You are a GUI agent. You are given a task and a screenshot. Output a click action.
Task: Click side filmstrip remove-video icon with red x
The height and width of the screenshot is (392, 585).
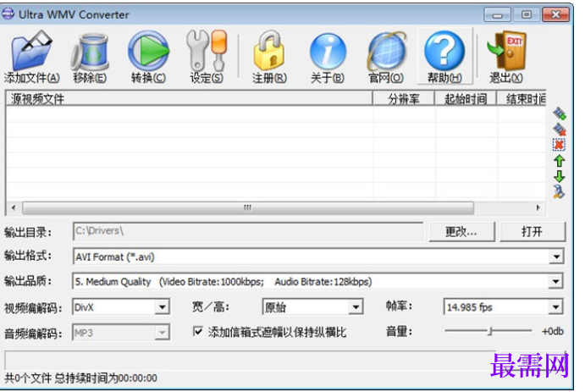point(560,129)
